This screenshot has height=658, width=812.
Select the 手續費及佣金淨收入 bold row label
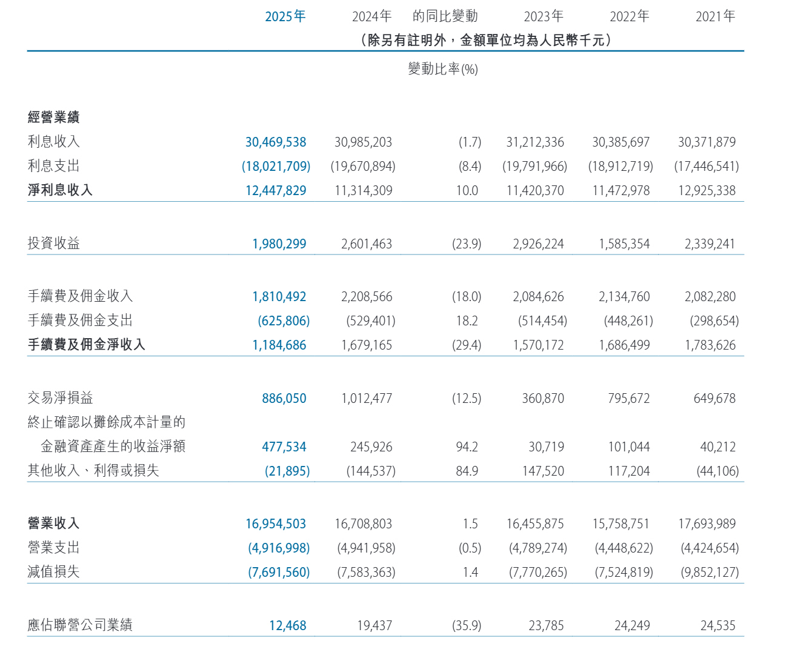pos(87,345)
